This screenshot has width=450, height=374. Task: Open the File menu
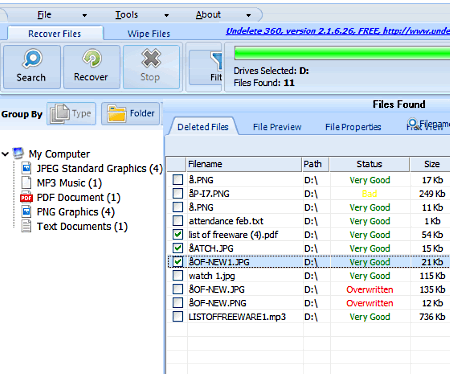pyautogui.click(x=44, y=15)
